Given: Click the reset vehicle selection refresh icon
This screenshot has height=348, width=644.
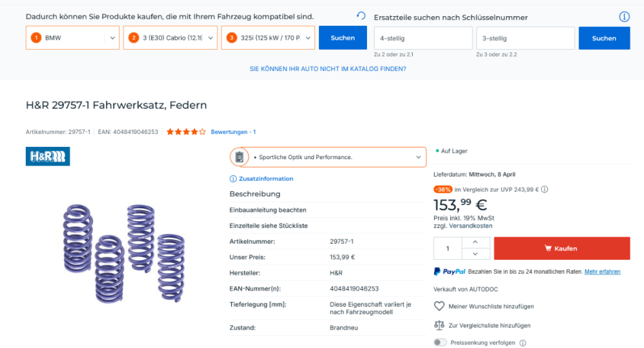Looking at the screenshot, I should click(361, 16).
